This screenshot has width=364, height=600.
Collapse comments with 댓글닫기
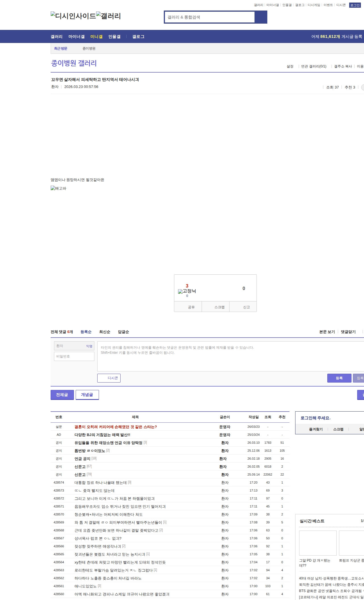[x=348, y=332]
